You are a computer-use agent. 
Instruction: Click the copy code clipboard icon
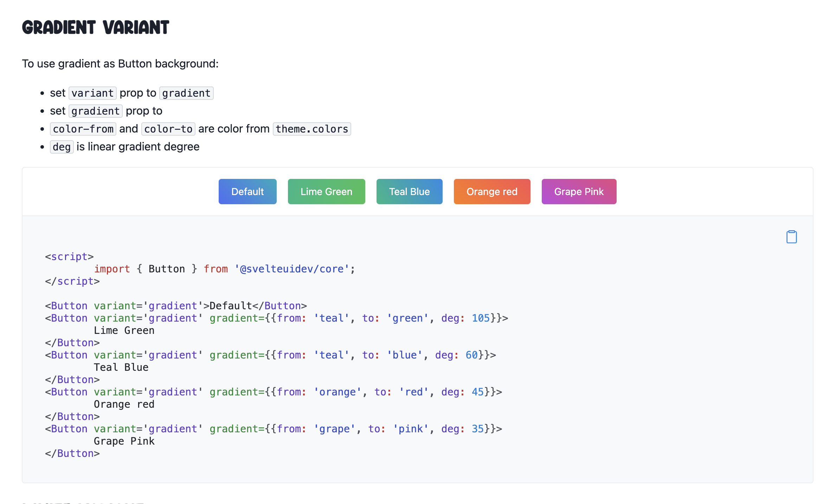(792, 237)
